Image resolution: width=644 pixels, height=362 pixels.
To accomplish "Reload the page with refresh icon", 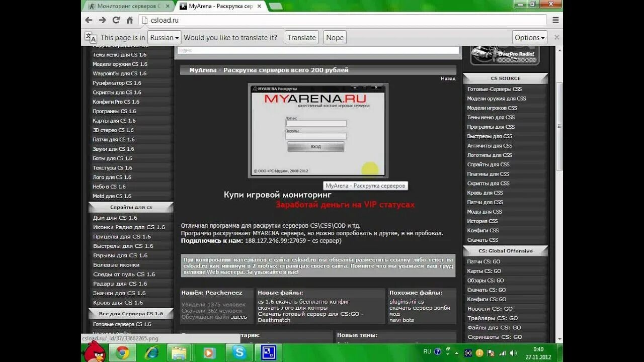I will [x=116, y=20].
